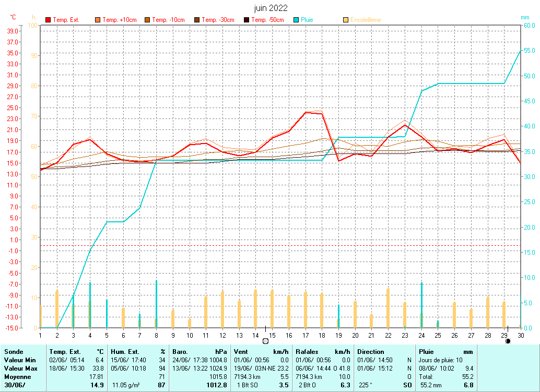
Task: Select the "Baro." column header
Action: [180, 352]
